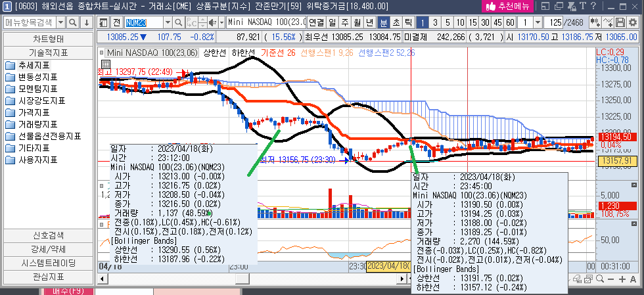Click the chart-window icon at bottom right
This screenshot has height=295, width=644.
588,279
